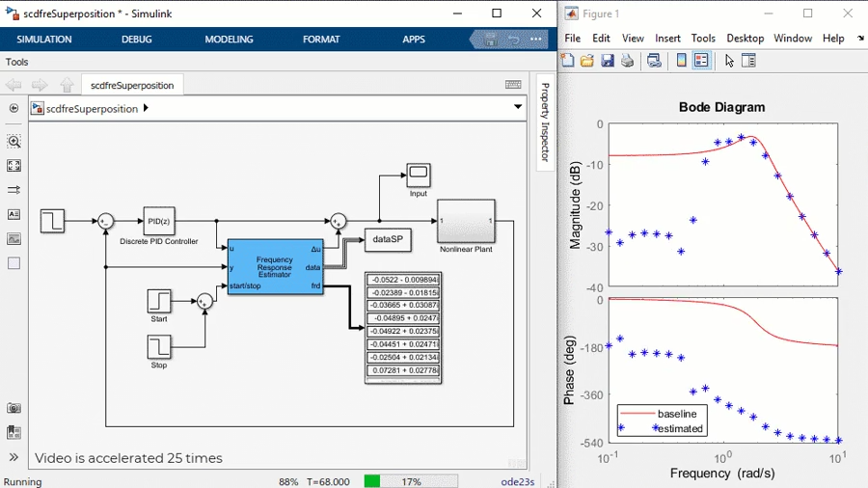Open the viewmarks icon in palette
This screenshot has height=488, width=868.
pos(14,433)
